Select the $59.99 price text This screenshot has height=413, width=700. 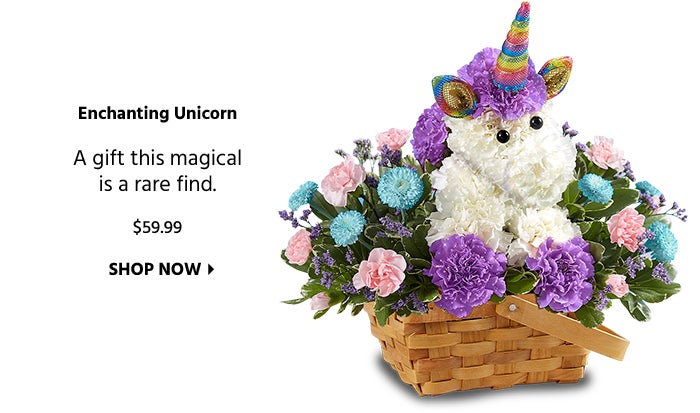(157, 227)
